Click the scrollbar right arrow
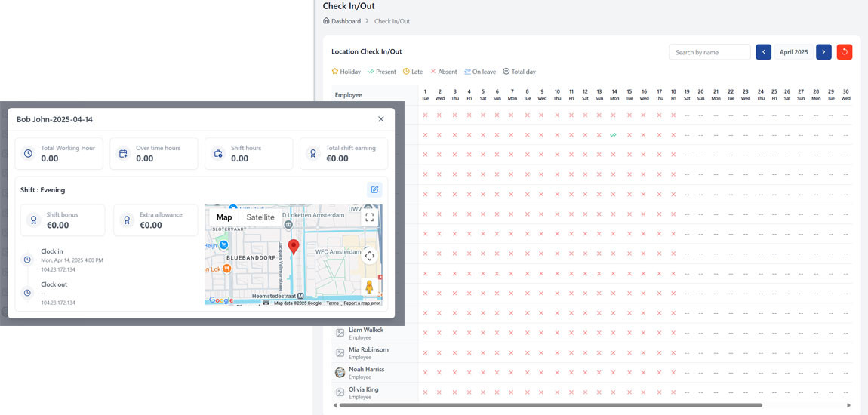Screen dimensions: 868x415 [849, 405]
